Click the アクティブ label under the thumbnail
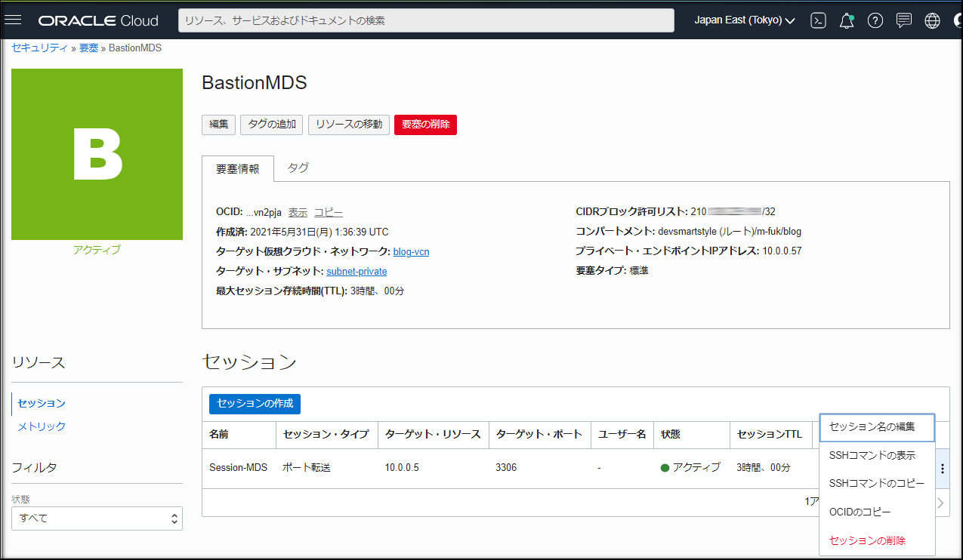Viewport: 963px width, 560px height. (97, 250)
